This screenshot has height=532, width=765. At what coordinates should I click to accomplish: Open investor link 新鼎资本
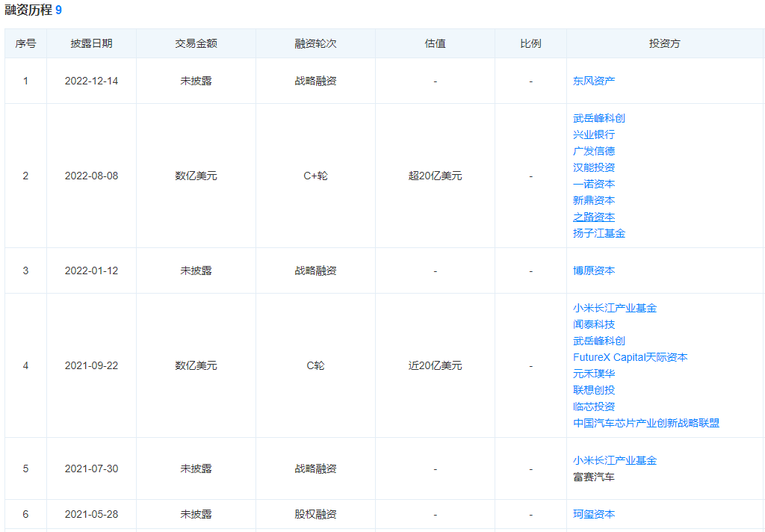pos(594,200)
